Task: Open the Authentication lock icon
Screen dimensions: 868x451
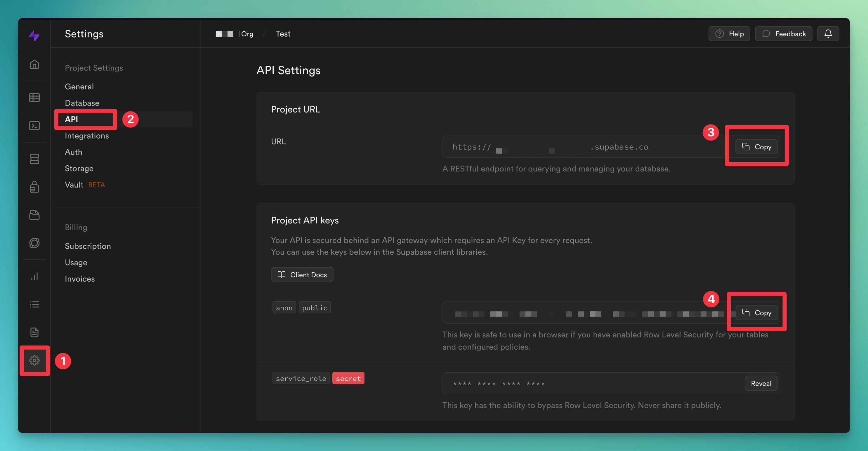Action: click(x=34, y=187)
